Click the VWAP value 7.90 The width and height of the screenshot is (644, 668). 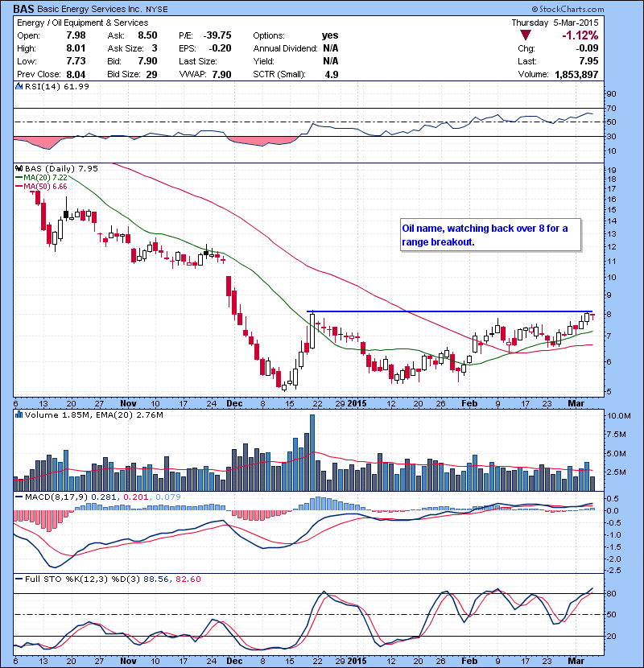221,75
